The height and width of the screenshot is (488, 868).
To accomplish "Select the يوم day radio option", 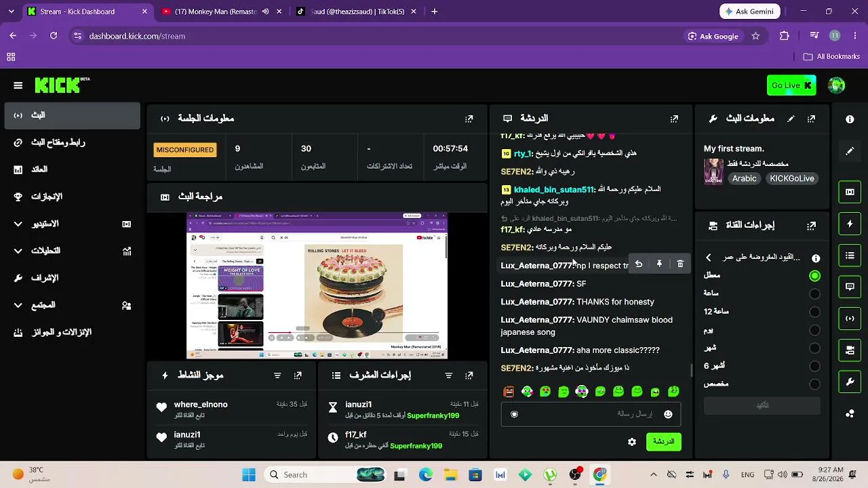I will pyautogui.click(x=814, y=331).
